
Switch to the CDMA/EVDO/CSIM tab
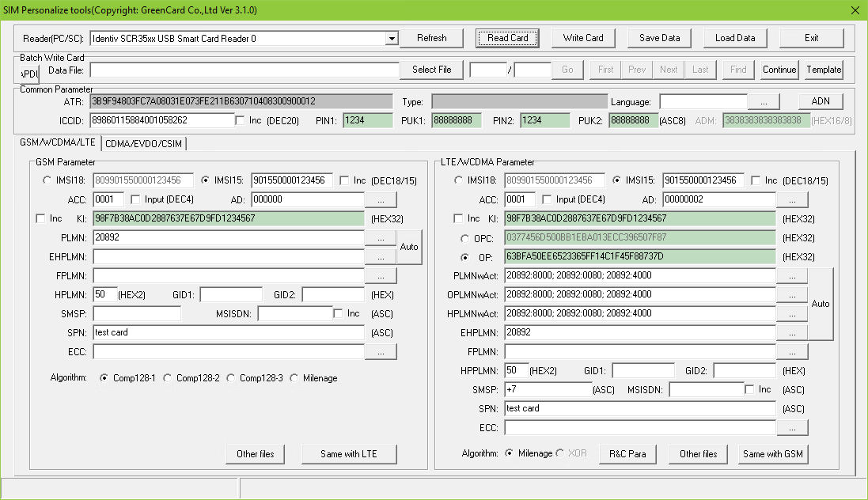click(x=143, y=142)
